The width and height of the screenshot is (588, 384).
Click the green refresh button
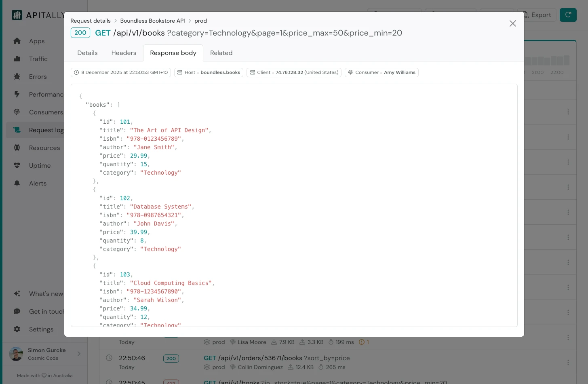click(x=568, y=15)
